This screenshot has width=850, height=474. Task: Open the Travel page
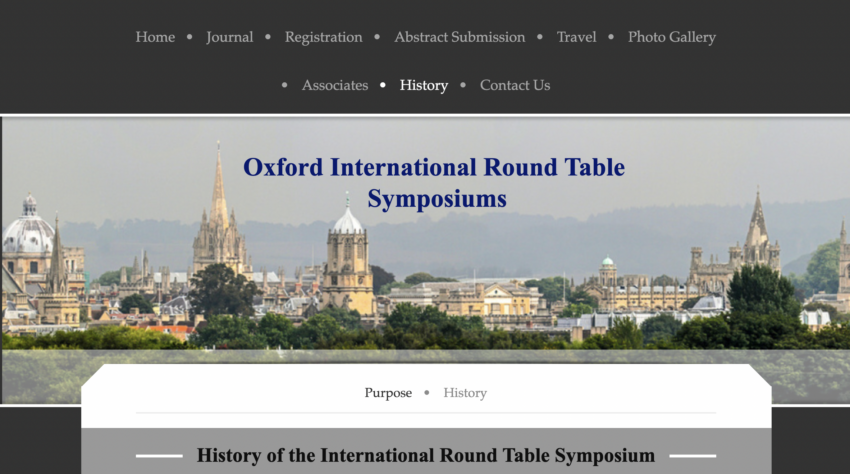[576, 37]
